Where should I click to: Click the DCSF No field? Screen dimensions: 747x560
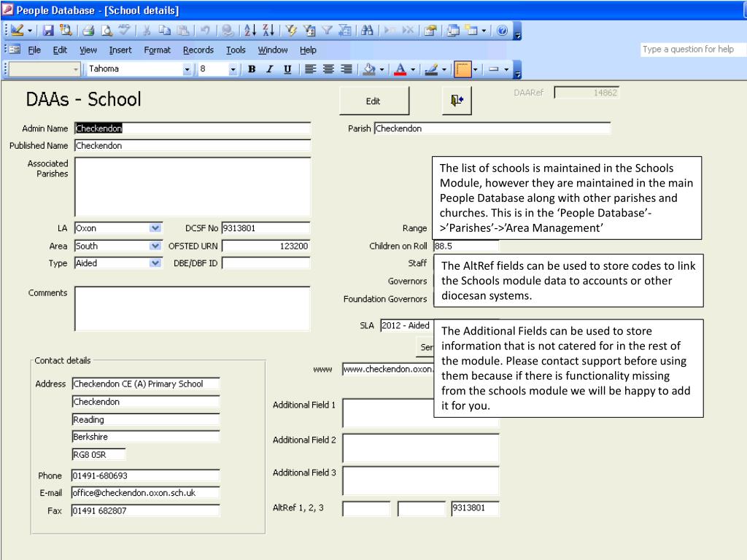(266, 228)
